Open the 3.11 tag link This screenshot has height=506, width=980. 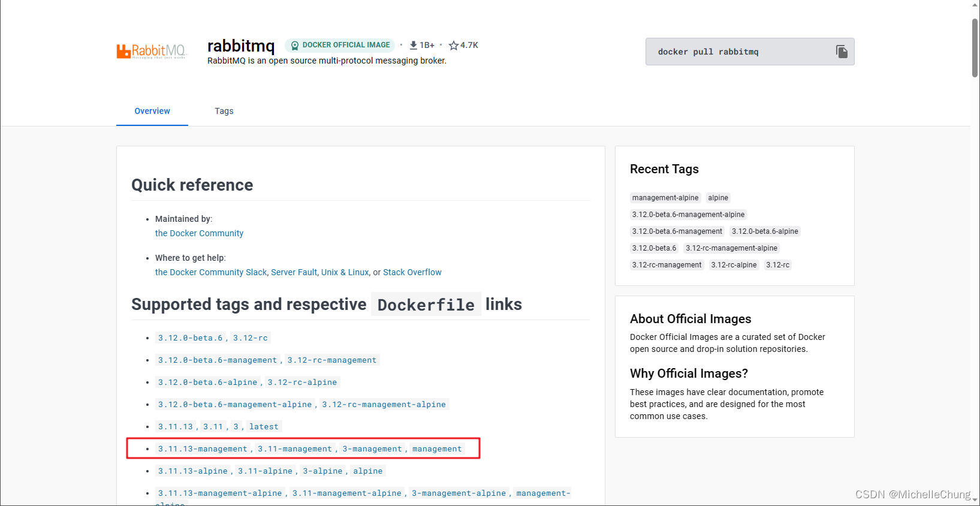213,427
